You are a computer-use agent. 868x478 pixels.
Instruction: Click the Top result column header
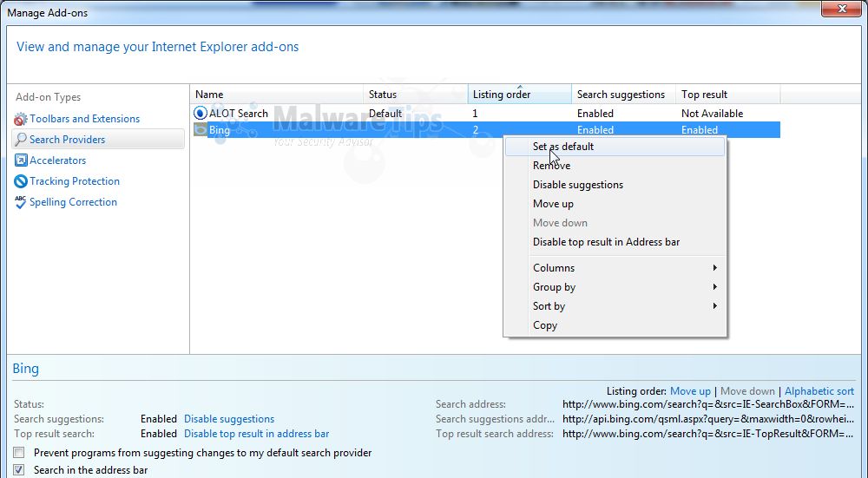click(728, 95)
